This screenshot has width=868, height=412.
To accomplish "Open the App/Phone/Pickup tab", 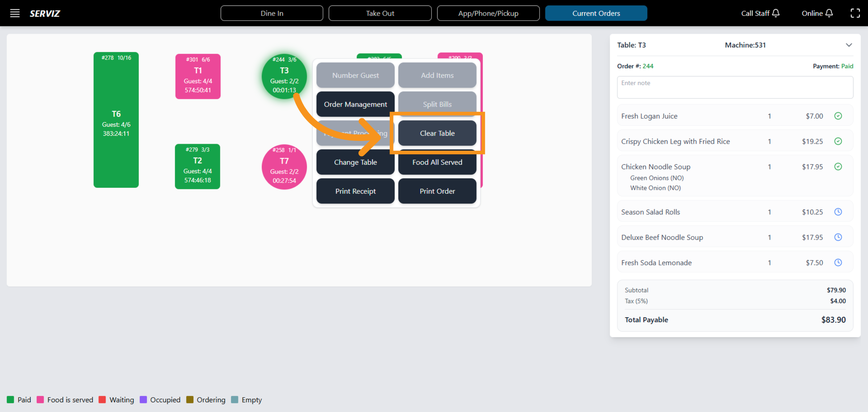I will point(488,13).
